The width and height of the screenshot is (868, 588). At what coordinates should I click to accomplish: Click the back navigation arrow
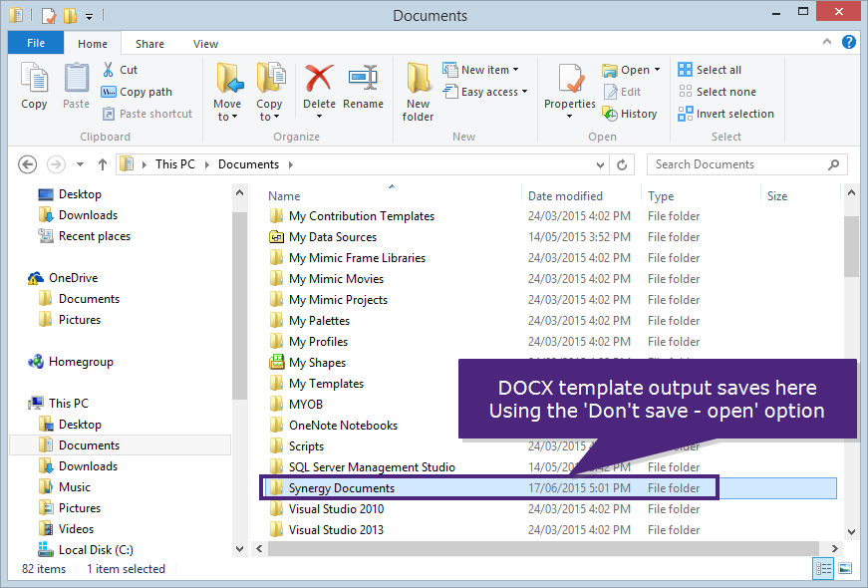tap(27, 163)
